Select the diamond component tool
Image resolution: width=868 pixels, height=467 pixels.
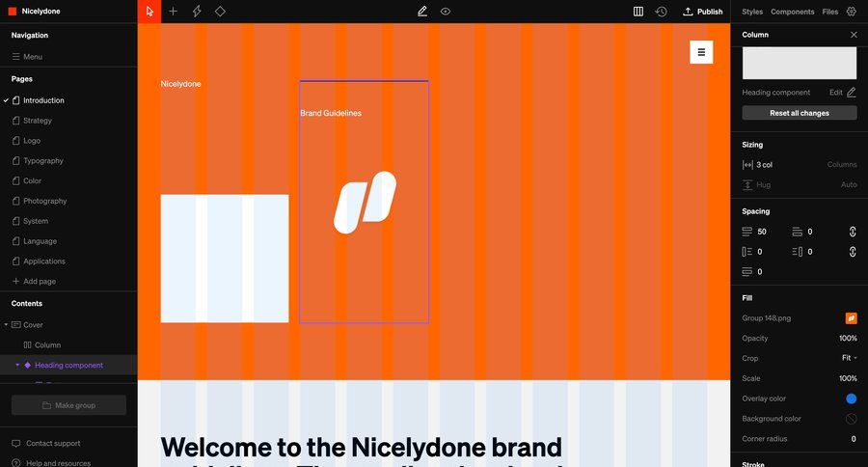point(220,11)
